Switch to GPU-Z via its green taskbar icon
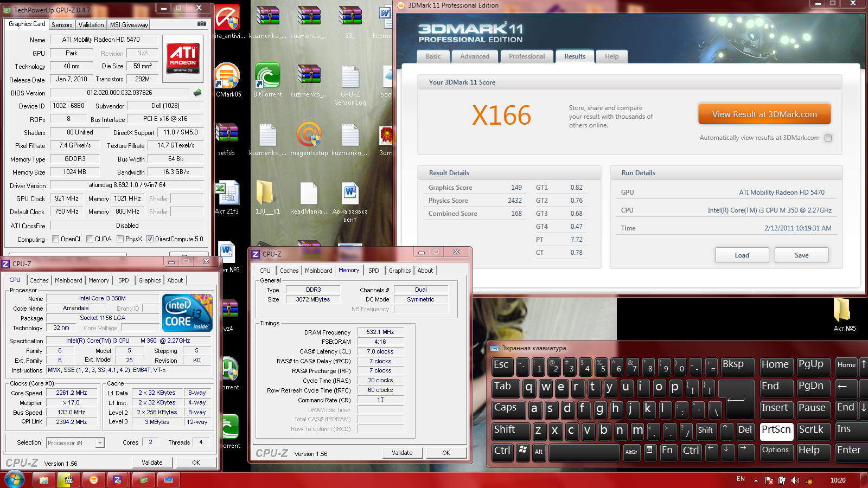This screenshot has height=488, width=868. (x=144, y=480)
